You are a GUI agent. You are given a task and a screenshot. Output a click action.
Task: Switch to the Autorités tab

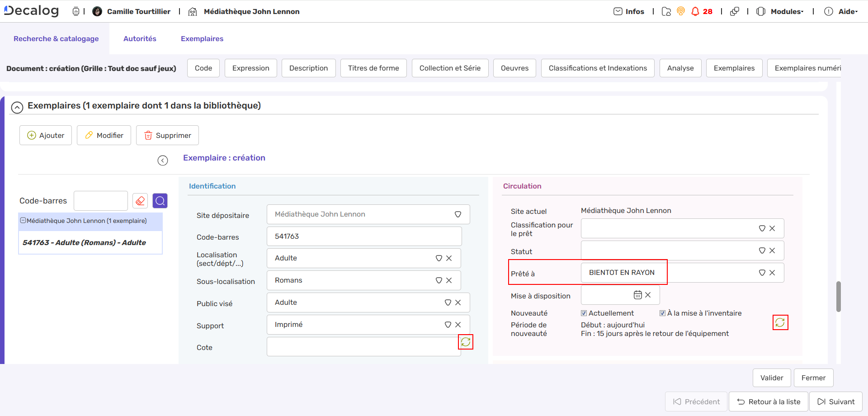pyautogui.click(x=140, y=39)
